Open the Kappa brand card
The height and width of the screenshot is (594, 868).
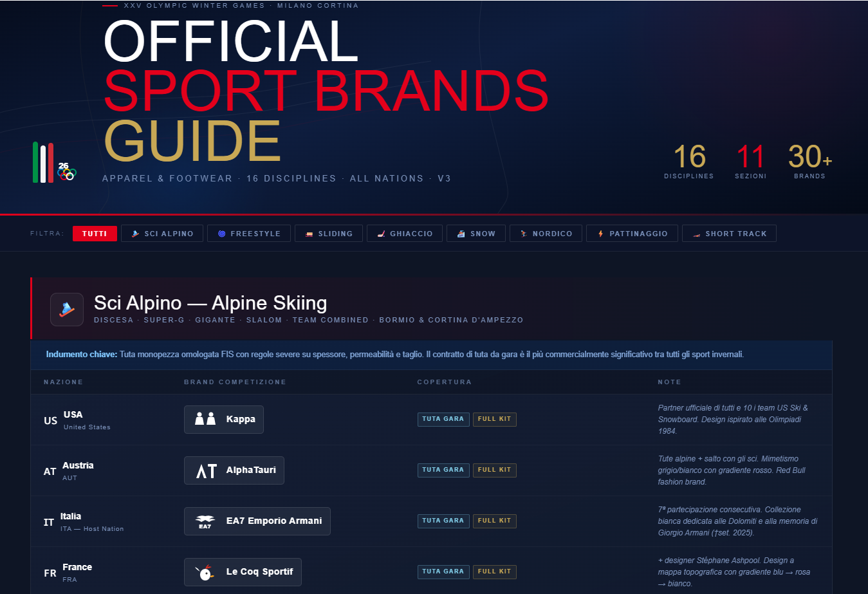[224, 420]
